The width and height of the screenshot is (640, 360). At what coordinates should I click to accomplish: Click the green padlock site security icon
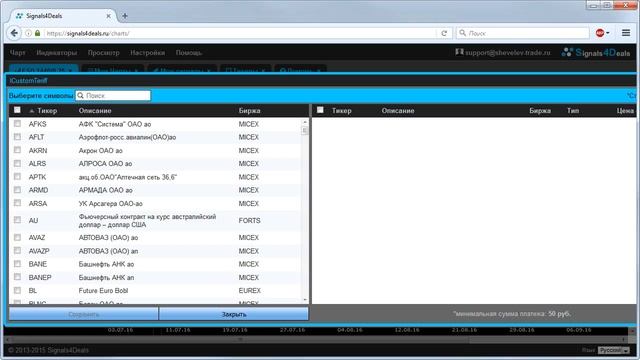coord(38,33)
